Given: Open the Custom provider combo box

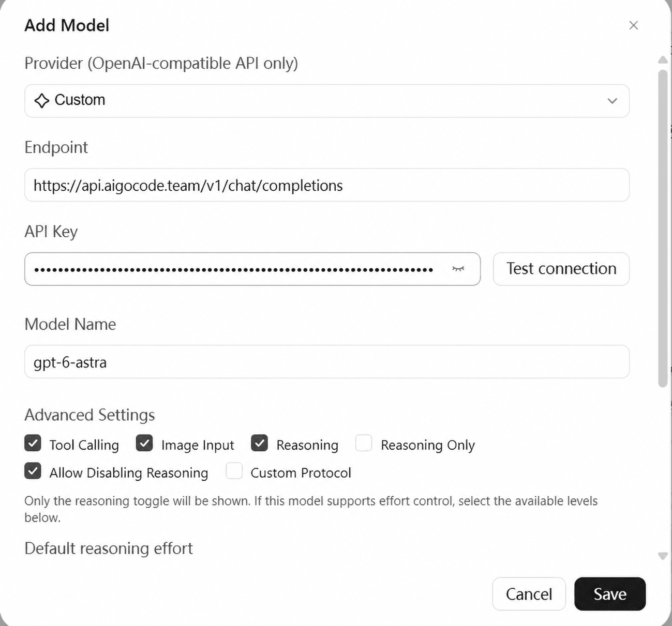Looking at the screenshot, I should 327,101.
